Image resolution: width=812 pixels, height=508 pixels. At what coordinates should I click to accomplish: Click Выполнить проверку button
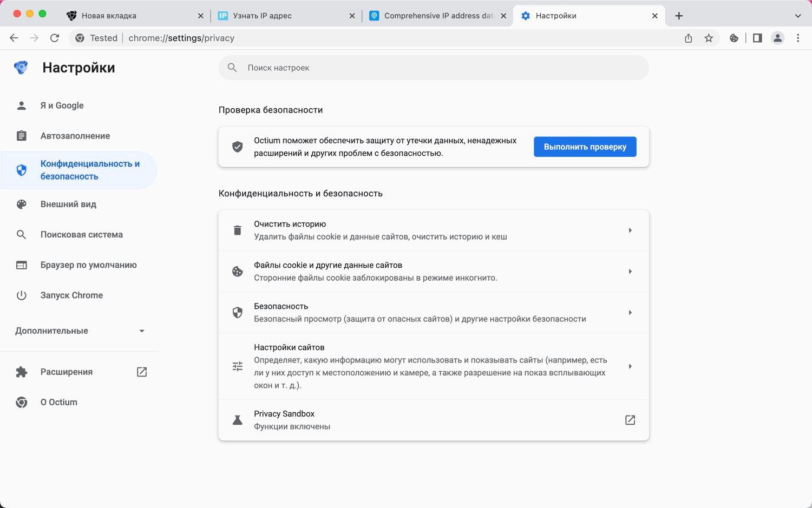[585, 147]
